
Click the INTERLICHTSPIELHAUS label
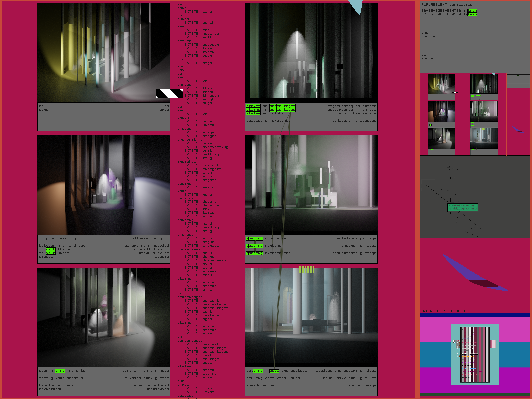(443, 311)
